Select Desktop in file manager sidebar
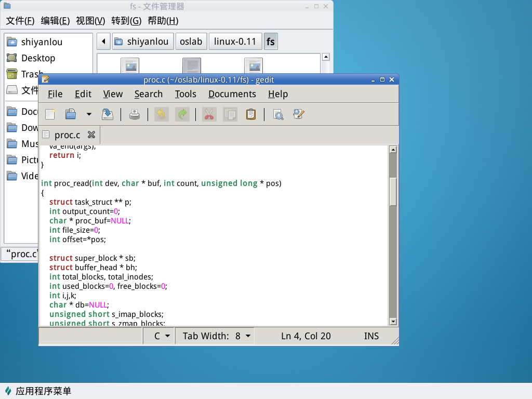This screenshot has width=532, height=399. 37,58
